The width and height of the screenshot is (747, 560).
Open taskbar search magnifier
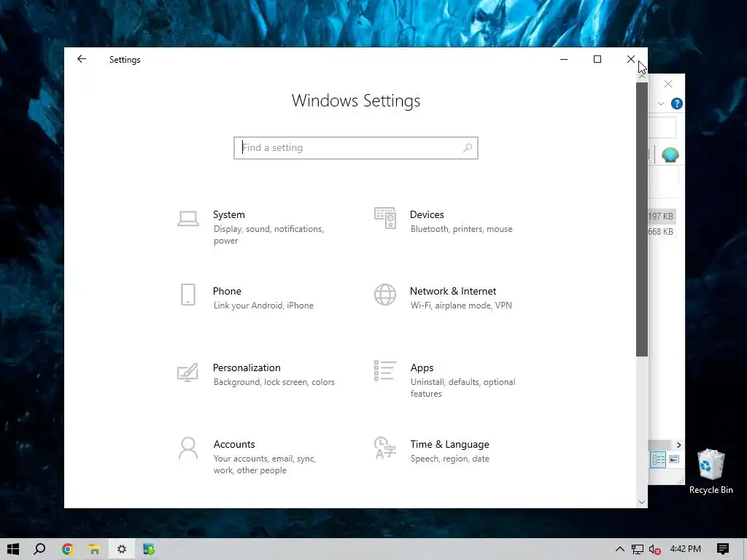pos(39,549)
